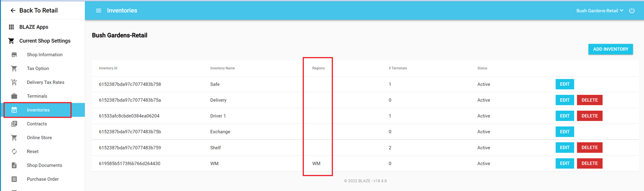Edit the Safe inventory
The height and width of the screenshot is (191, 644).
tap(564, 84)
